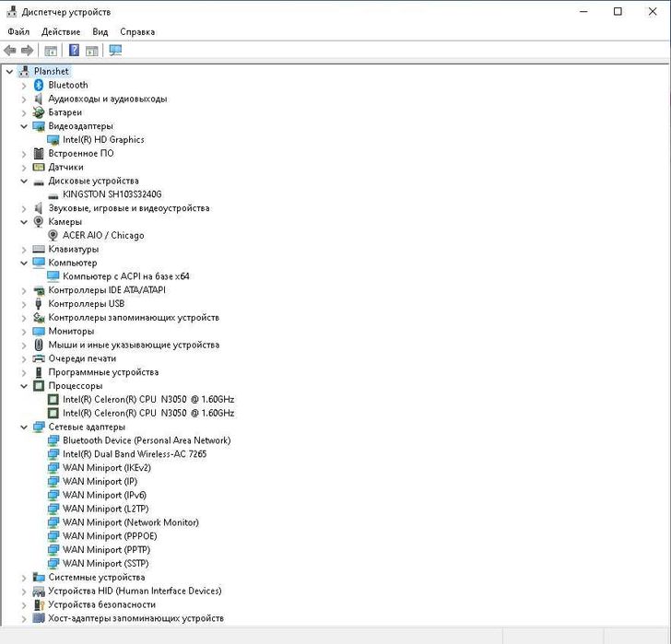This screenshot has height=644, width=671.
Task: Select Intel(R) HD Graphics device
Action: pos(103,139)
